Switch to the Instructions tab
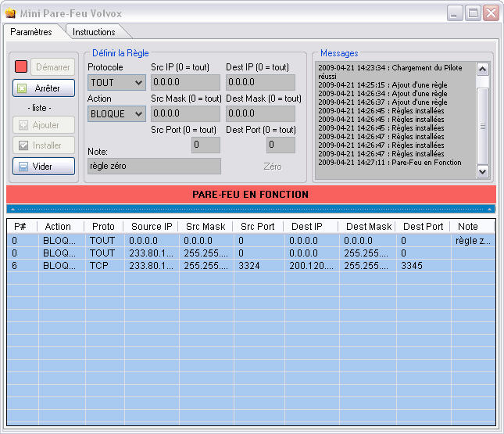This screenshot has width=504, height=434. (x=94, y=32)
